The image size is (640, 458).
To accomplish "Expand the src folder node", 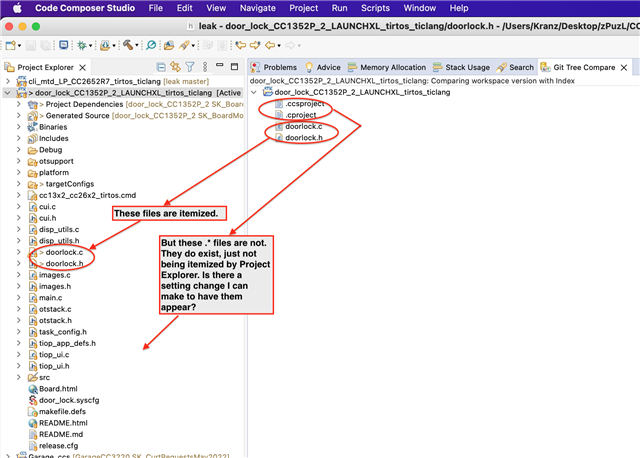I will tap(18, 377).
